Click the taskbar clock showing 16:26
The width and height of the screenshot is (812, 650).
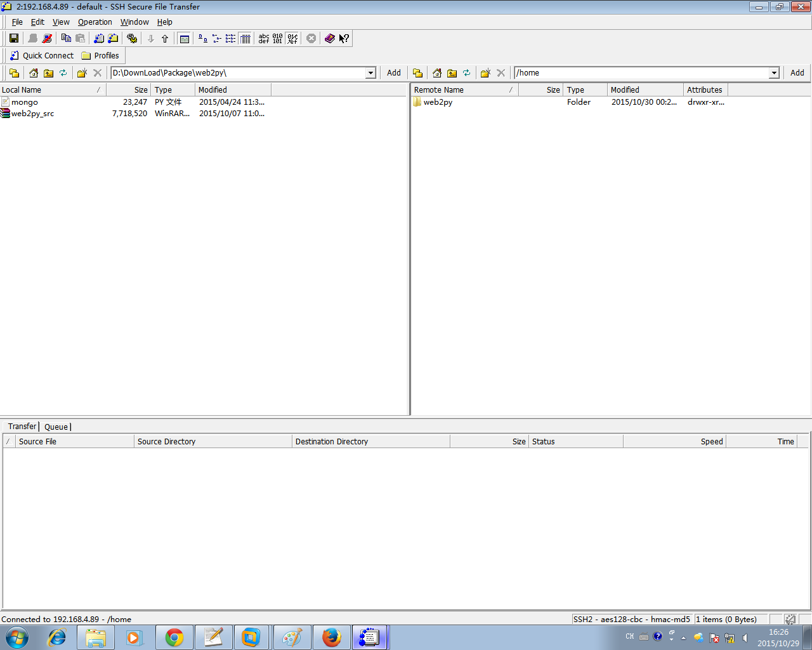pos(778,637)
